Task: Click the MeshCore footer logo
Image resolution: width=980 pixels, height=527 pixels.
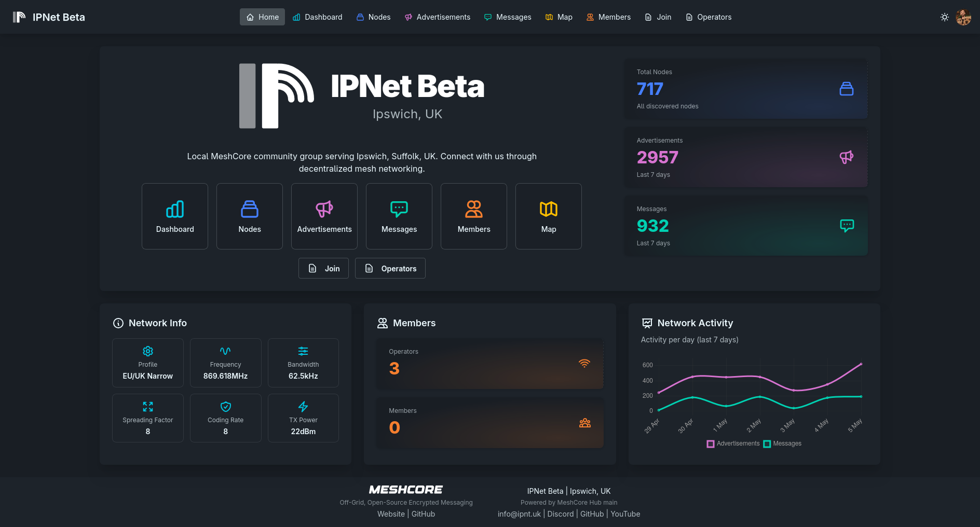Action: click(x=406, y=490)
